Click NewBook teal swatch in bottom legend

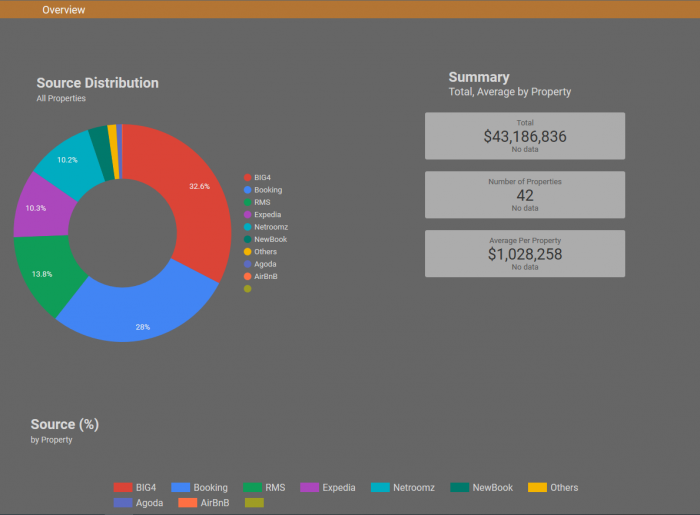pos(459,488)
